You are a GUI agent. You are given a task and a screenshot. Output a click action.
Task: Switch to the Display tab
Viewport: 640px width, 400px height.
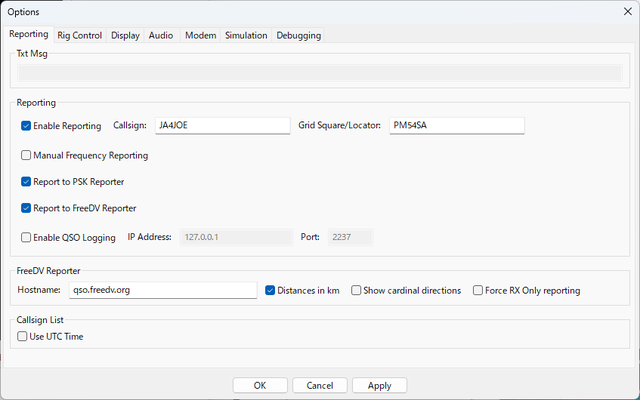tap(125, 36)
